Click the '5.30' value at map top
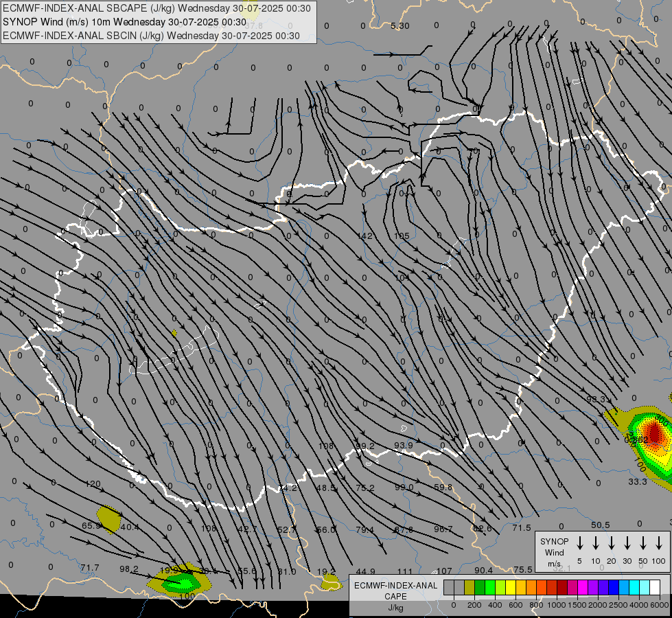Screen dimensions: 672x618 pos(400,25)
